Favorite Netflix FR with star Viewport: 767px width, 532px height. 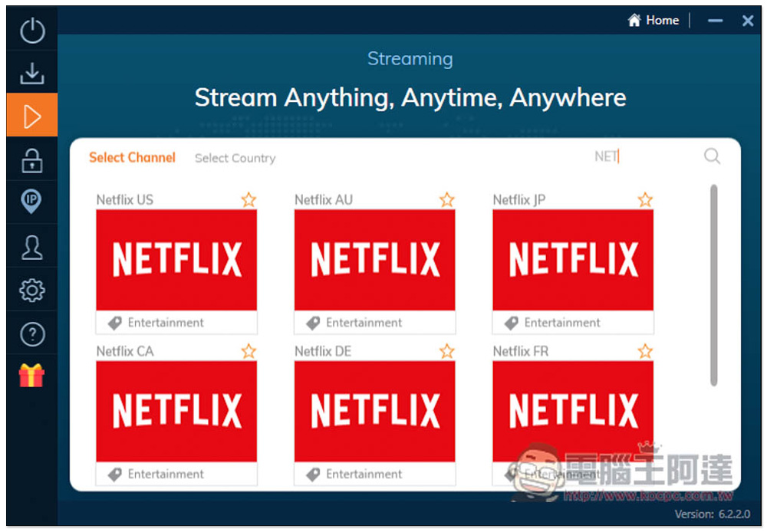645,351
